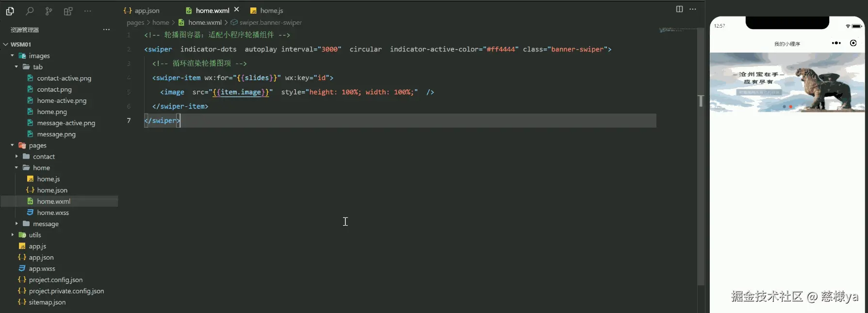
Task: Click simulator capsule close circle button
Action: tap(853, 43)
